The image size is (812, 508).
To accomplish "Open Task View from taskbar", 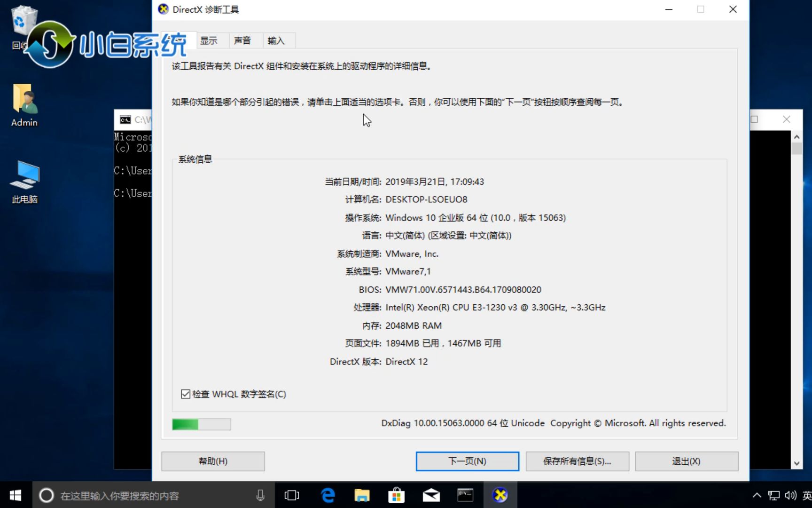I will pyautogui.click(x=292, y=495).
